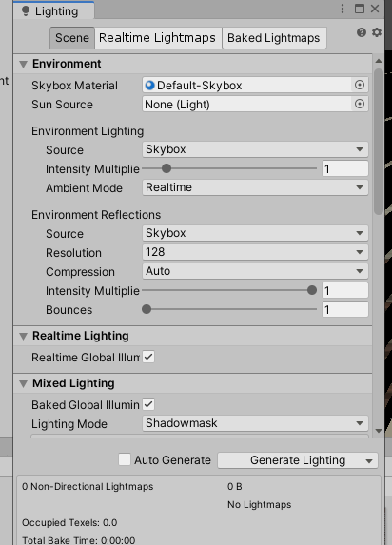The height and width of the screenshot is (545, 392).
Task: Open the Ambient Mode dropdown
Action: pyautogui.click(x=255, y=187)
